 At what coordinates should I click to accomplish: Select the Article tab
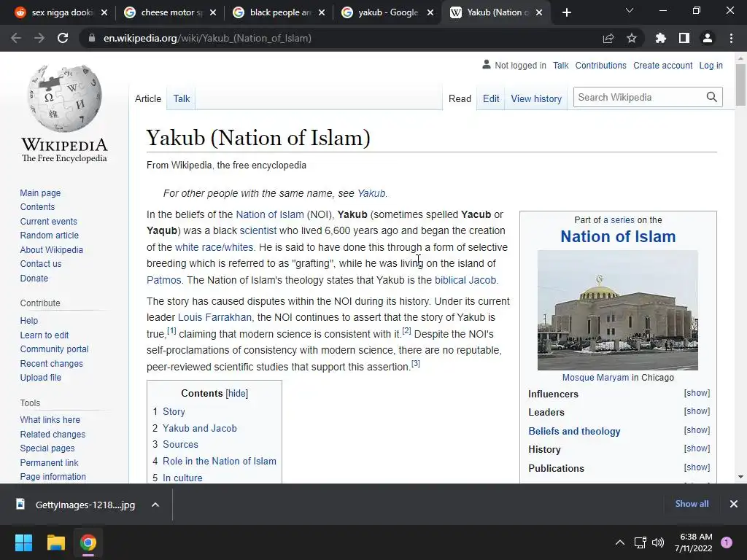pyautogui.click(x=148, y=98)
